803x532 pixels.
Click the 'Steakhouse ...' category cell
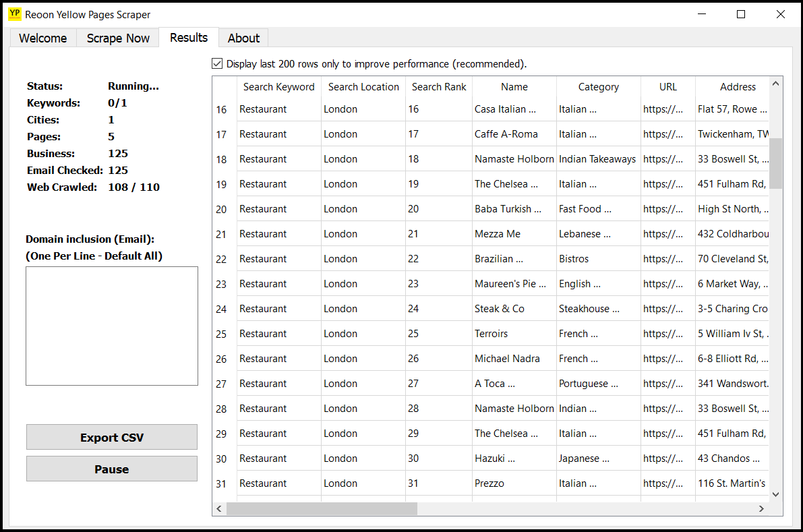click(599, 309)
